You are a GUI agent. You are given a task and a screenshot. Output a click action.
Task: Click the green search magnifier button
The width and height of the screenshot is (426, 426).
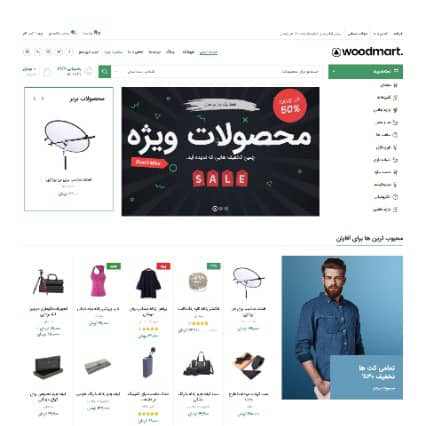pos(105,72)
